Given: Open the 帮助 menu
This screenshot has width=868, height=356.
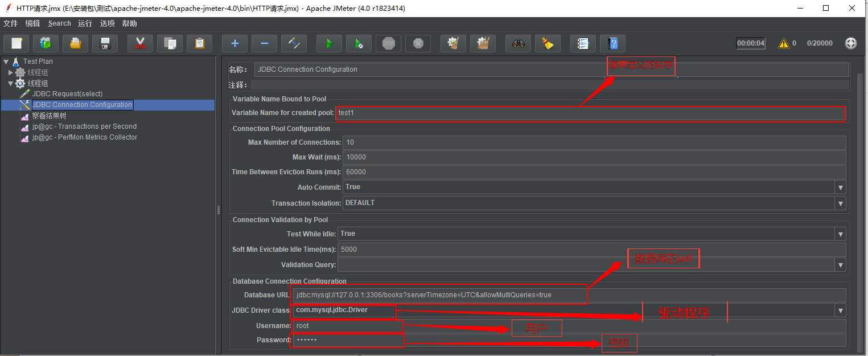Looking at the screenshot, I should coord(130,23).
